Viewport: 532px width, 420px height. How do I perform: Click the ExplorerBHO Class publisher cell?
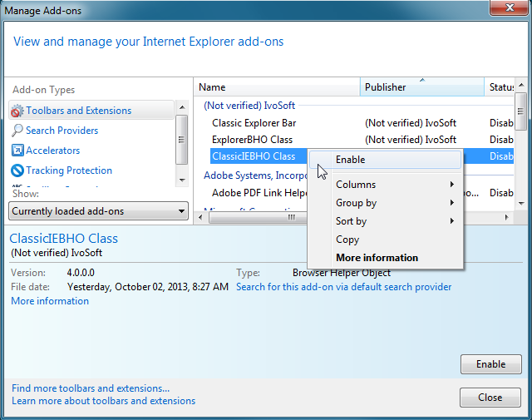(410, 140)
